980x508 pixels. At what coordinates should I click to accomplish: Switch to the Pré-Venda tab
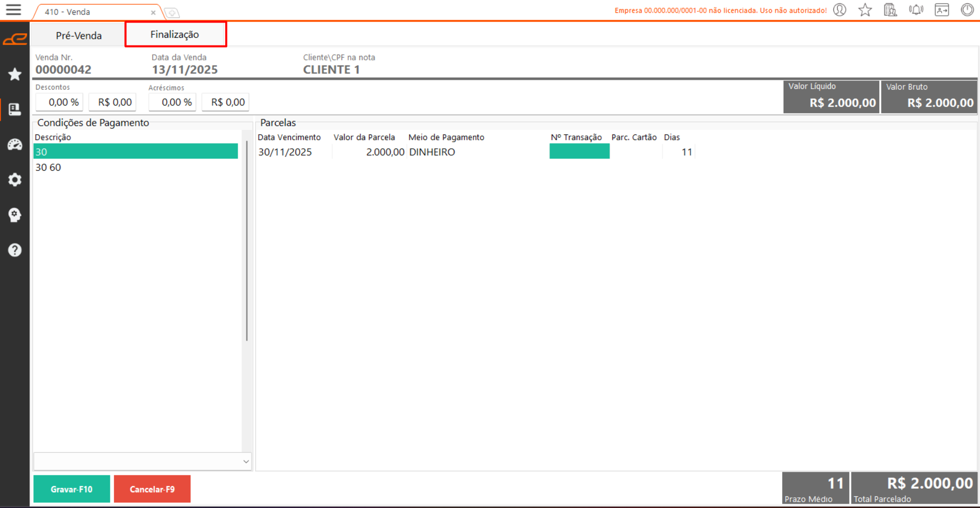(x=79, y=35)
